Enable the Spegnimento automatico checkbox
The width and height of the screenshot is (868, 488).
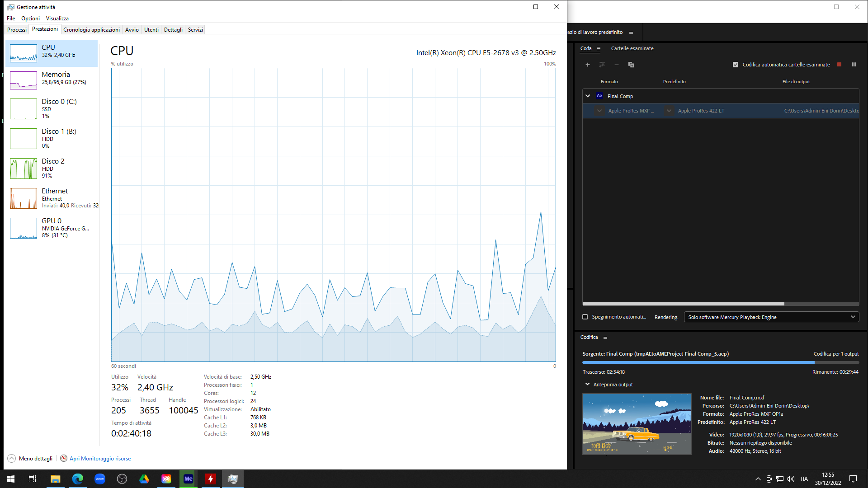pos(585,317)
